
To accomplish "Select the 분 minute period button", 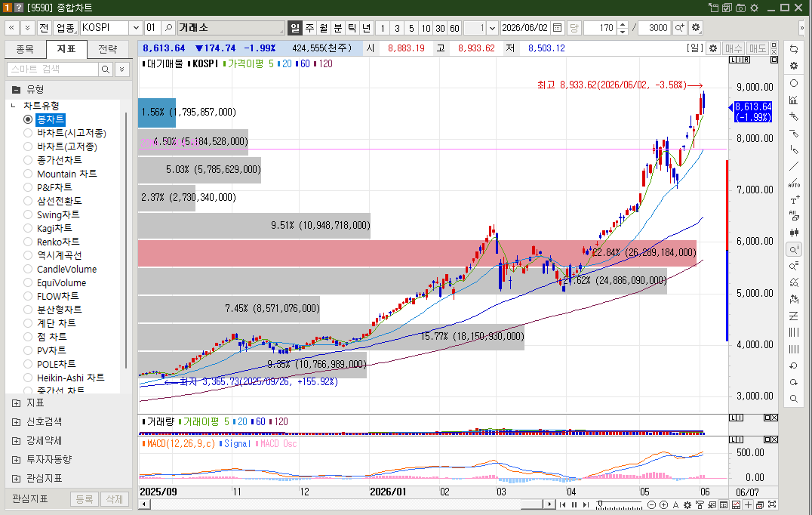I will pos(337,27).
